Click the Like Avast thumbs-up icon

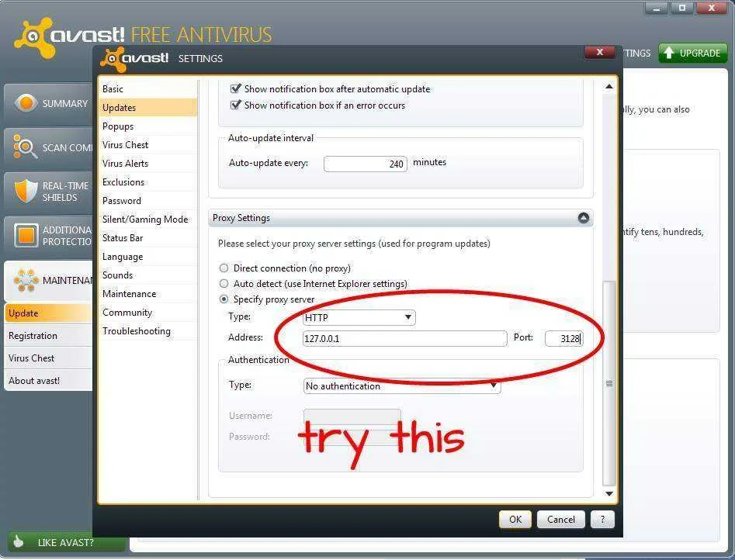[x=19, y=542]
